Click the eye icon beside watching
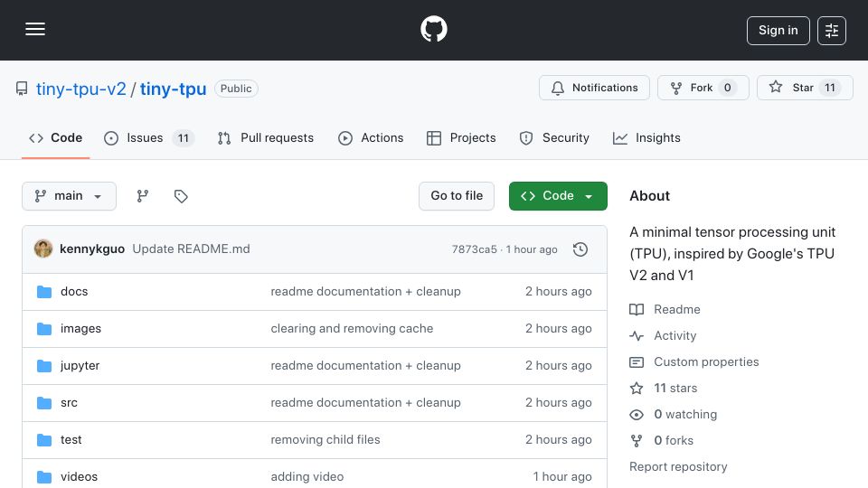 pos(637,415)
